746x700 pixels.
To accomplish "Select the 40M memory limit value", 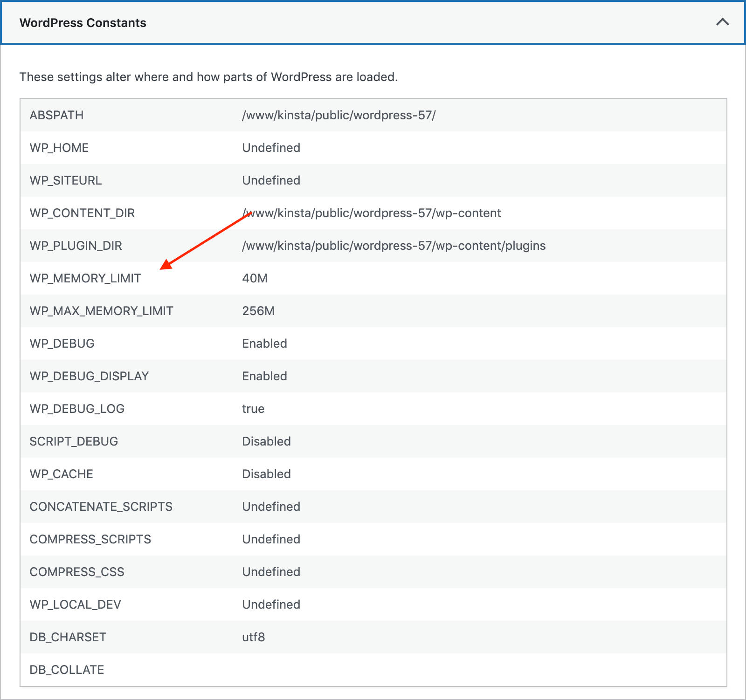I will tap(255, 278).
